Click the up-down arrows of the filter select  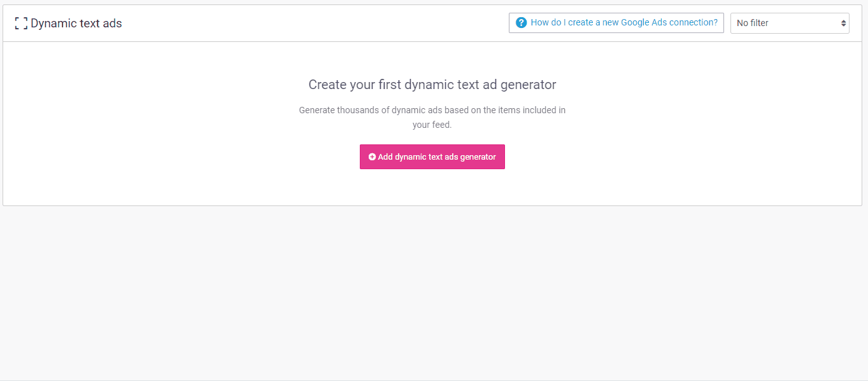click(844, 23)
